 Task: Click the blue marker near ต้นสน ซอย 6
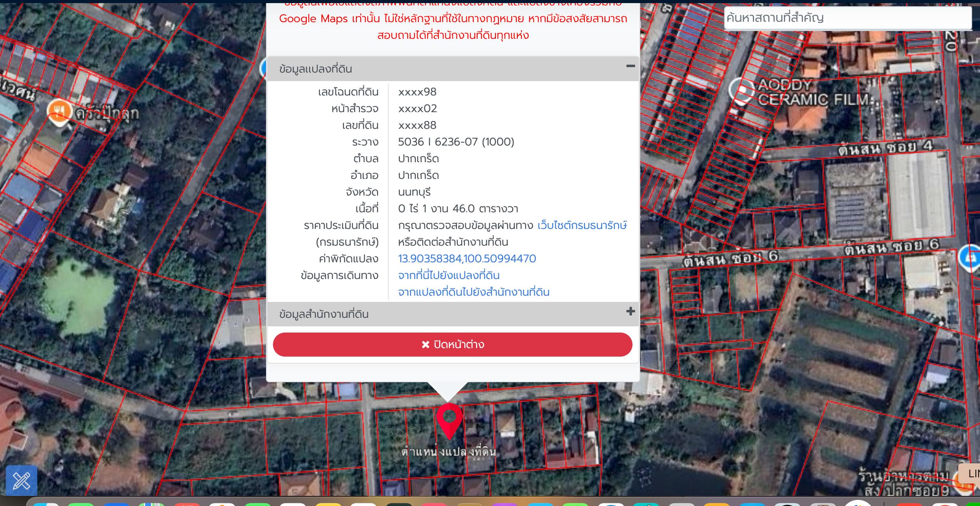971,258
